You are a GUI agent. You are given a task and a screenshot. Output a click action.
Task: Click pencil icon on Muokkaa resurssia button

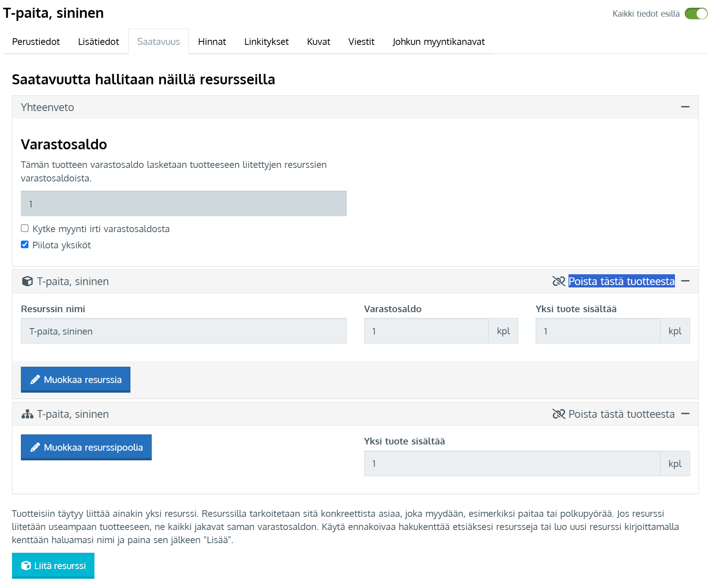tap(35, 379)
